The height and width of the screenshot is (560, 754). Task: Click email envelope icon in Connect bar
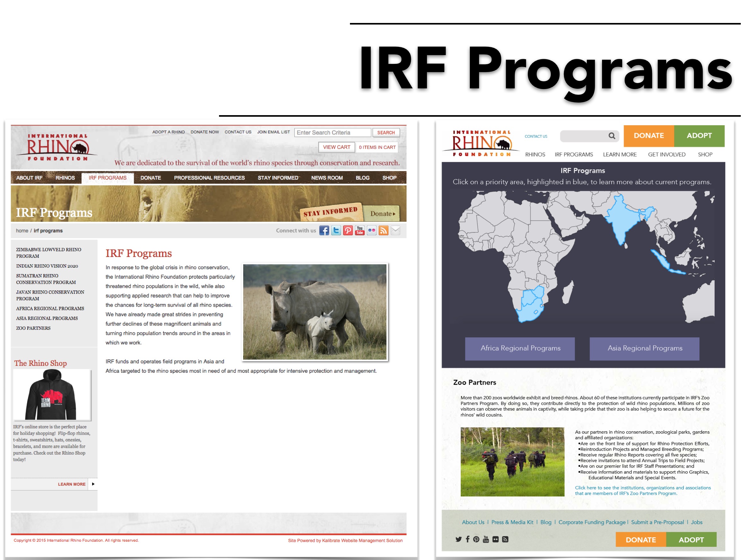click(x=395, y=231)
